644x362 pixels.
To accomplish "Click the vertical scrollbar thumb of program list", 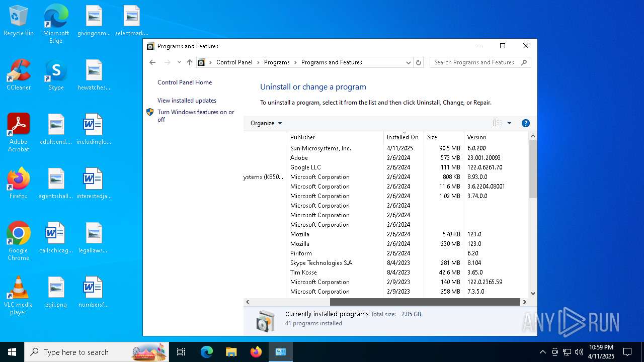I will pyautogui.click(x=533, y=169).
